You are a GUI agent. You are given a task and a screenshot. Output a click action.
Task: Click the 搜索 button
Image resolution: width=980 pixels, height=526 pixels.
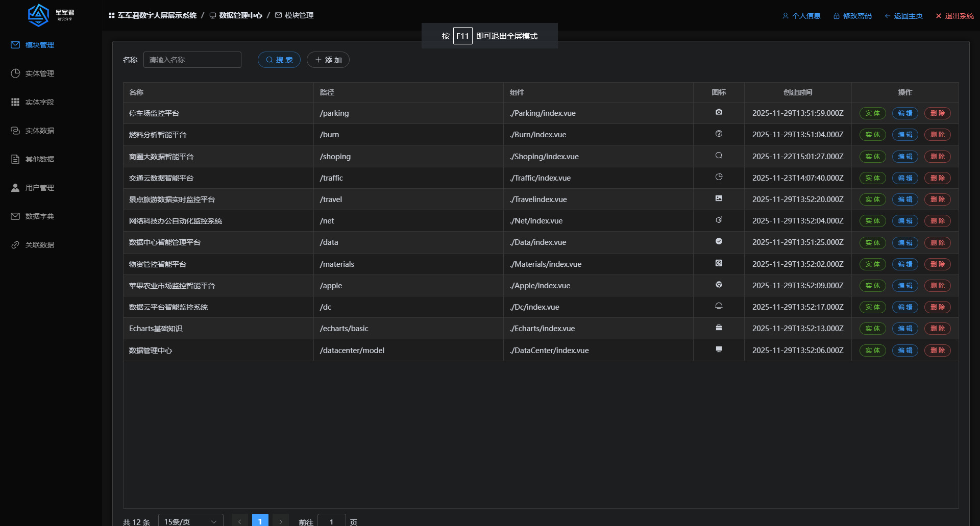click(279, 60)
